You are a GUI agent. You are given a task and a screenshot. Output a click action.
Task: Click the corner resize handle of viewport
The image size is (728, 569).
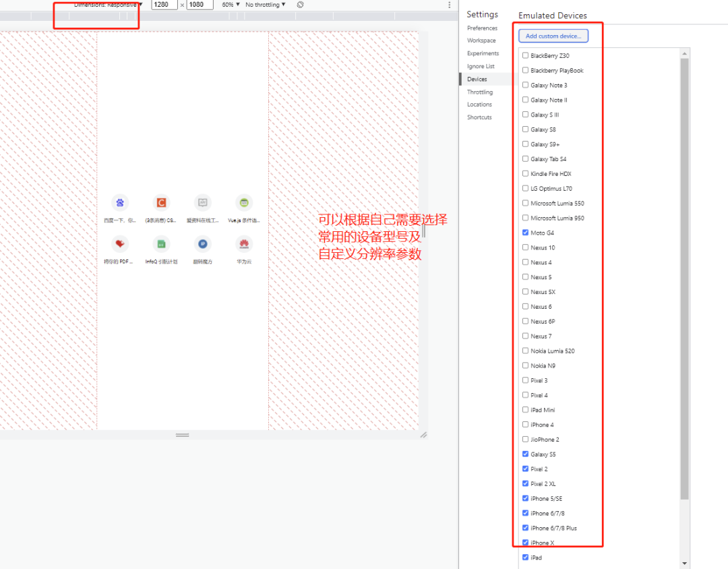tap(423, 436)
